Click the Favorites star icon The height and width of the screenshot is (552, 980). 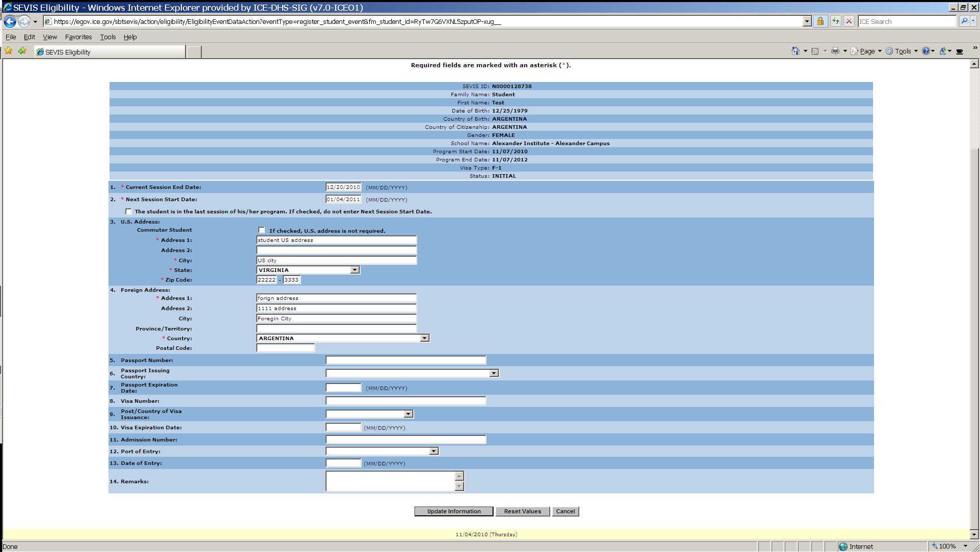(9, 51)
